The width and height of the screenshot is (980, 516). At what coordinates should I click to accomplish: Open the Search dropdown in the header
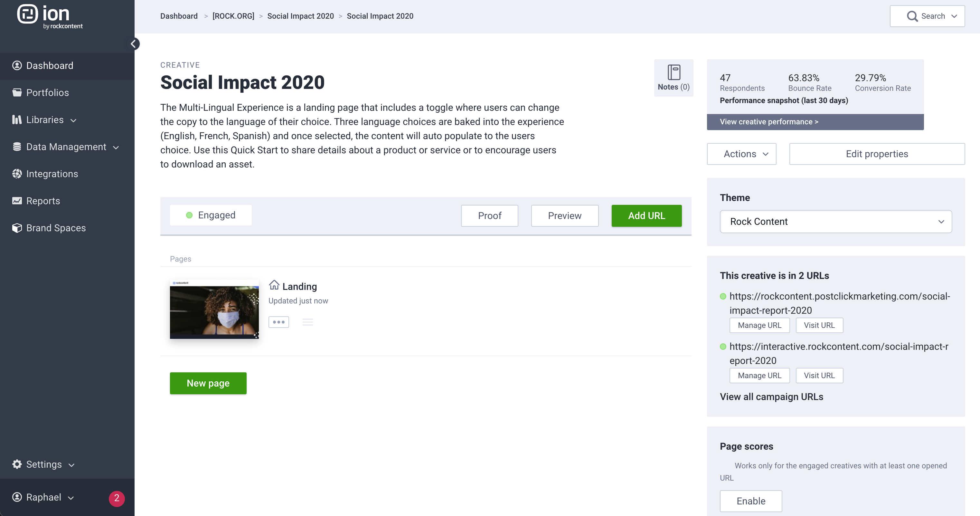927,16
